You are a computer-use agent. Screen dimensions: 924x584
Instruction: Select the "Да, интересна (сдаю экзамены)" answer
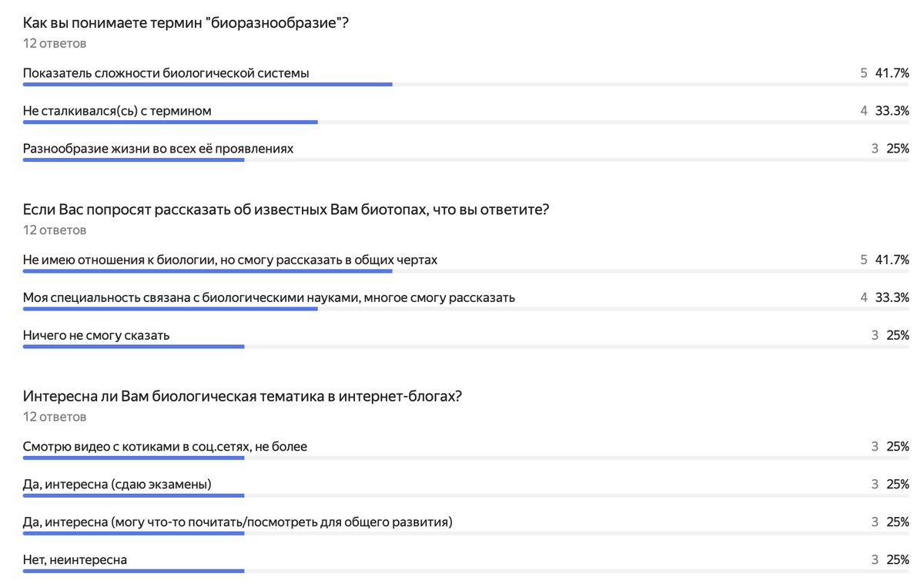coord(117,484)
